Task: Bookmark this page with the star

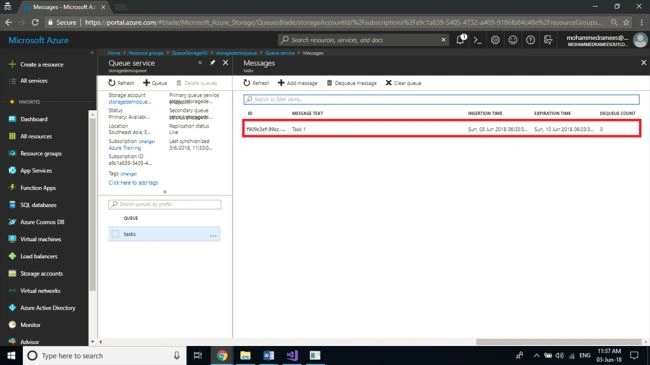Action: click(x=626, y=22)
